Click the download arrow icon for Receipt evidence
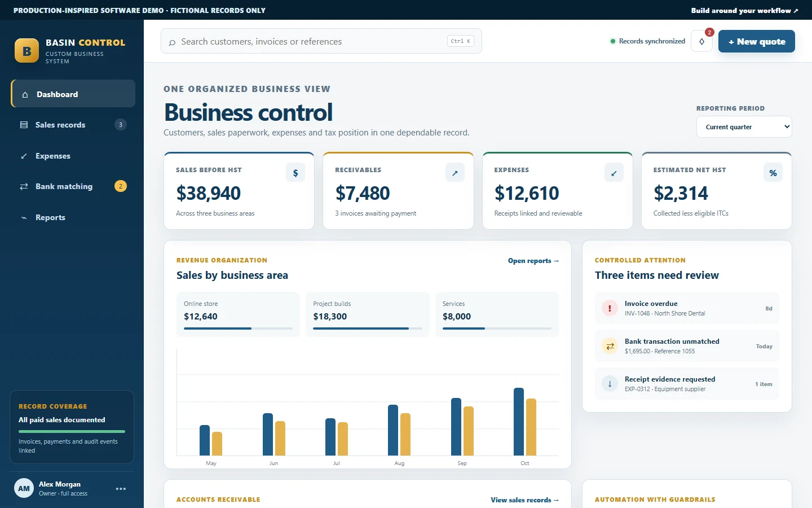Screen dimensions: 812x508 point(610,384)
